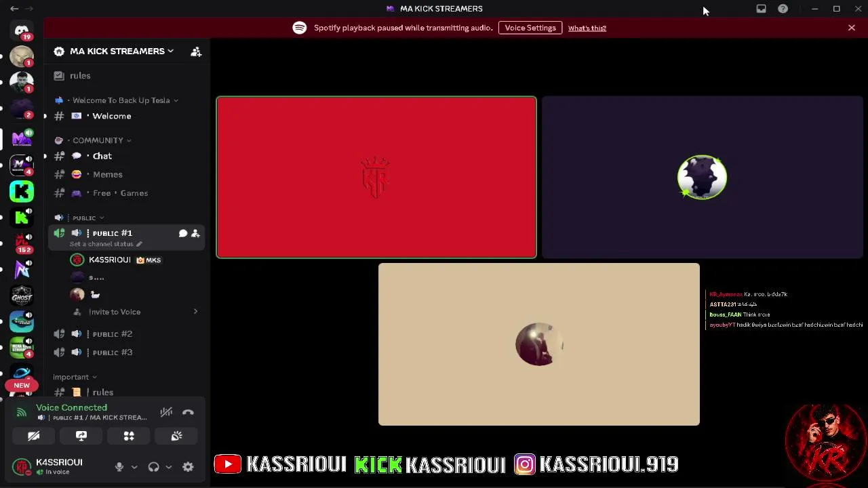This screenshot has height=488, width=868.
Task: Expand Invite to Voice arrow
Action: 195,312
